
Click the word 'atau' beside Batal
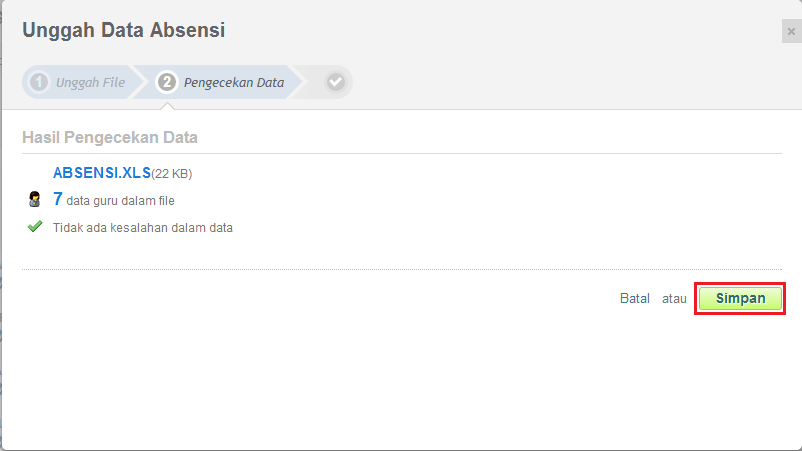(674, 298)
